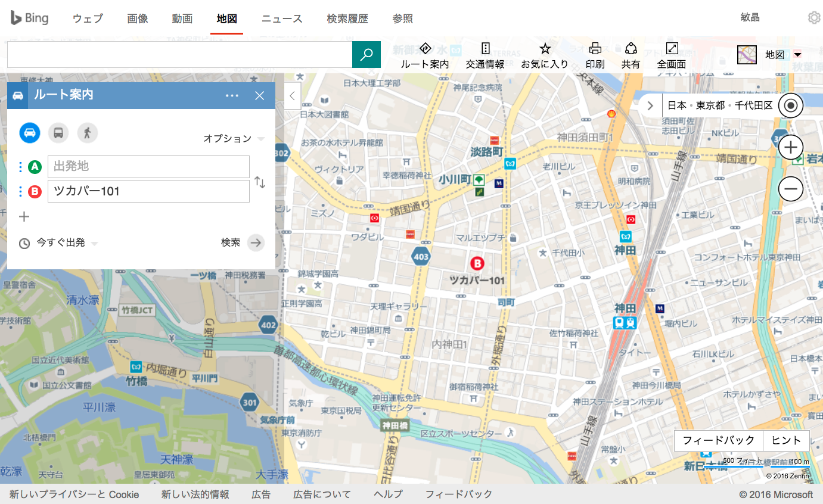The image size is (823, 504).
Task: Switch to the ニュース tab
Action: (x=282, y=18)
